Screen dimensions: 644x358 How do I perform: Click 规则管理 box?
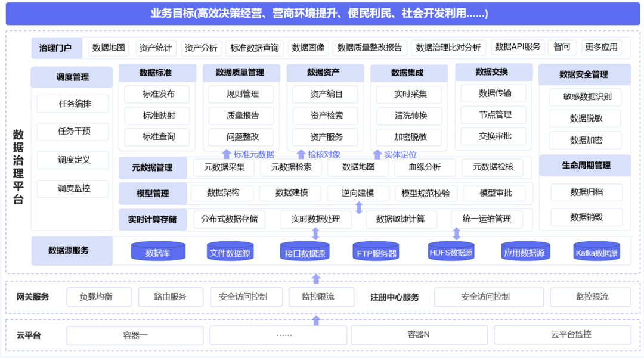pos(241,94)
